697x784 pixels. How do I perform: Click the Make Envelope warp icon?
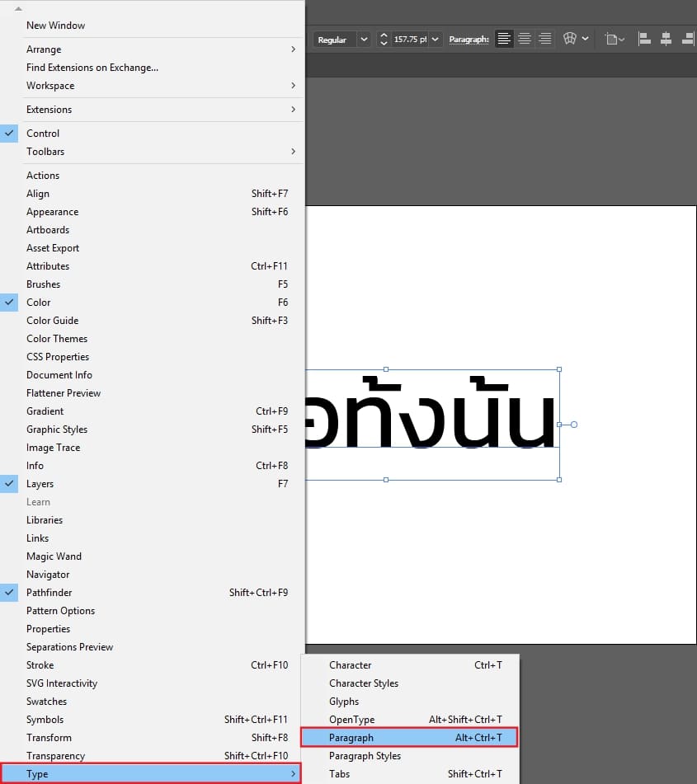pyautogui.click(x=570, y=39)
